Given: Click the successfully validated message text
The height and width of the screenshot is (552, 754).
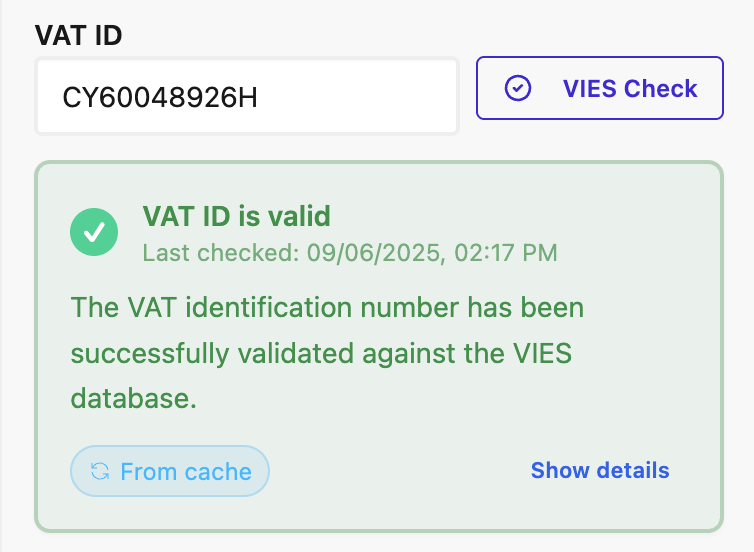Looking at the screenshot, I should (327, 352).
